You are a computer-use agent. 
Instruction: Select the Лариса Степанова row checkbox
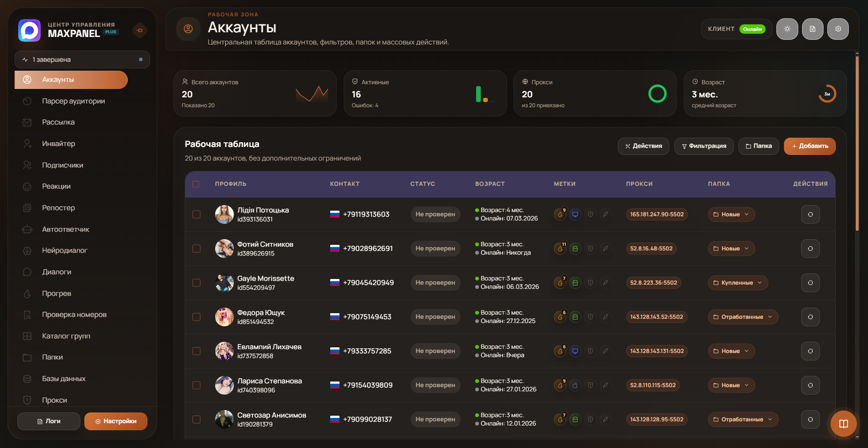tap(196, 385)
